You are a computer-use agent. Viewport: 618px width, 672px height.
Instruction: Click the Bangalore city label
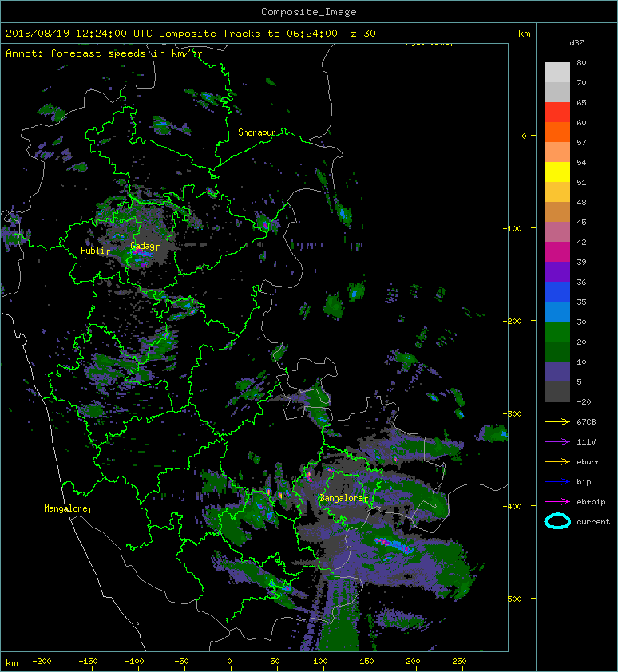point(341,498)
